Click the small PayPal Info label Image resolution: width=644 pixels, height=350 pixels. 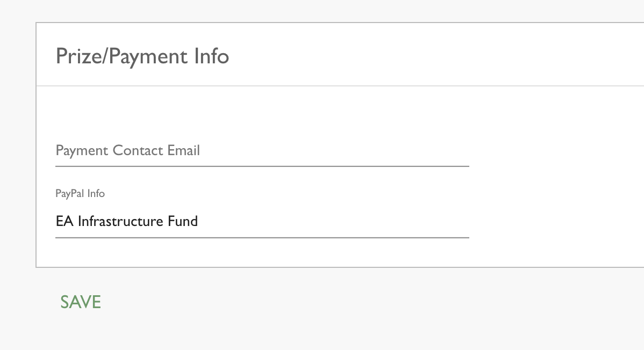(x=80, y=193)
